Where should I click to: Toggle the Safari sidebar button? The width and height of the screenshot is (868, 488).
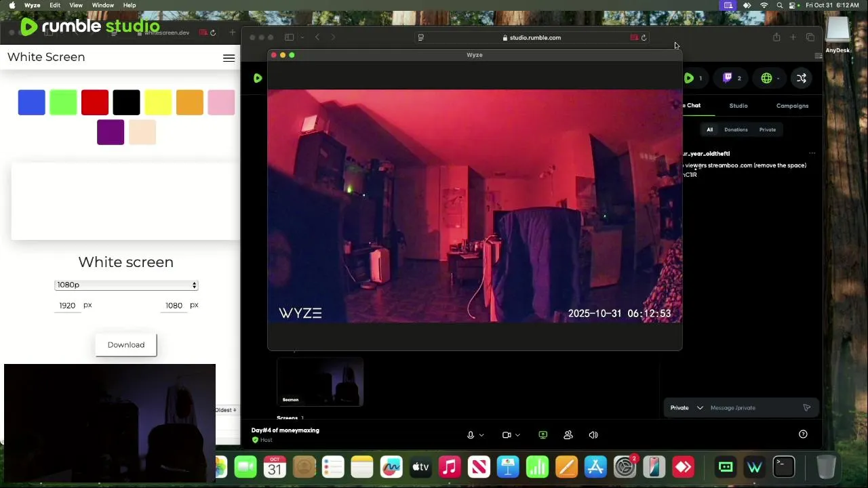pyautogui.click(x=289, y=37)
